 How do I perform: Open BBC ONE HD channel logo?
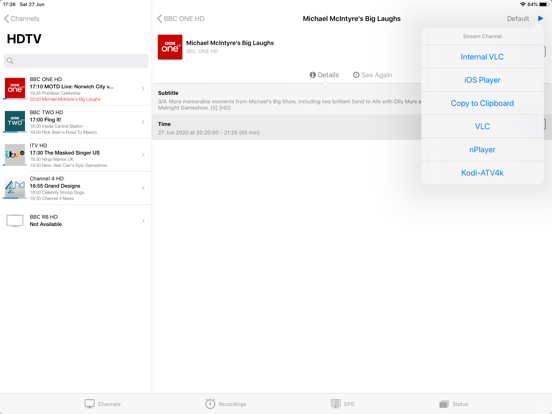(x=15, y=88)
